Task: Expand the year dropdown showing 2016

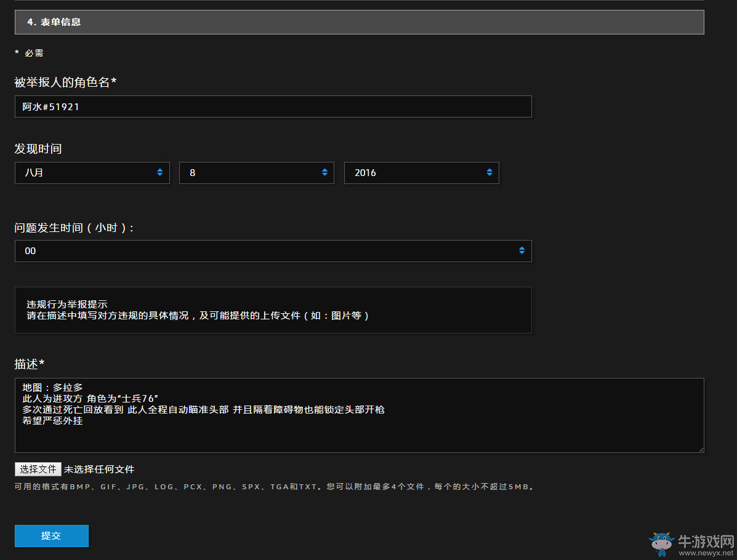Action: pos(421,173)
